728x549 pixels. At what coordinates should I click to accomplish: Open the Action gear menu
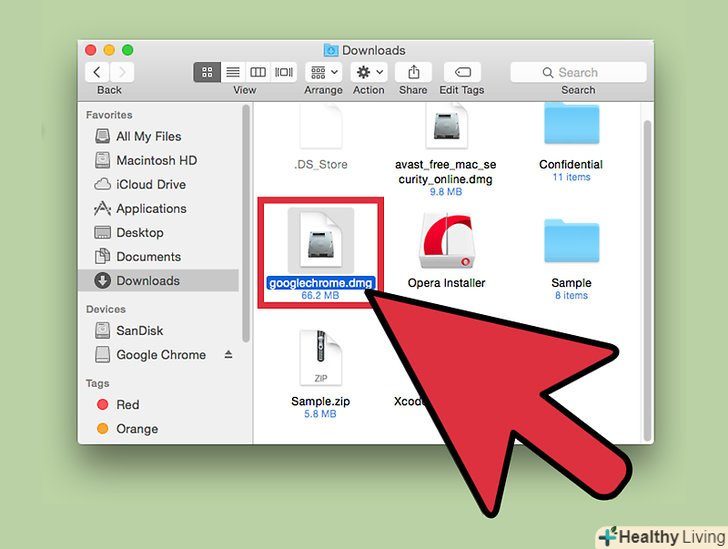click(369, 72)
